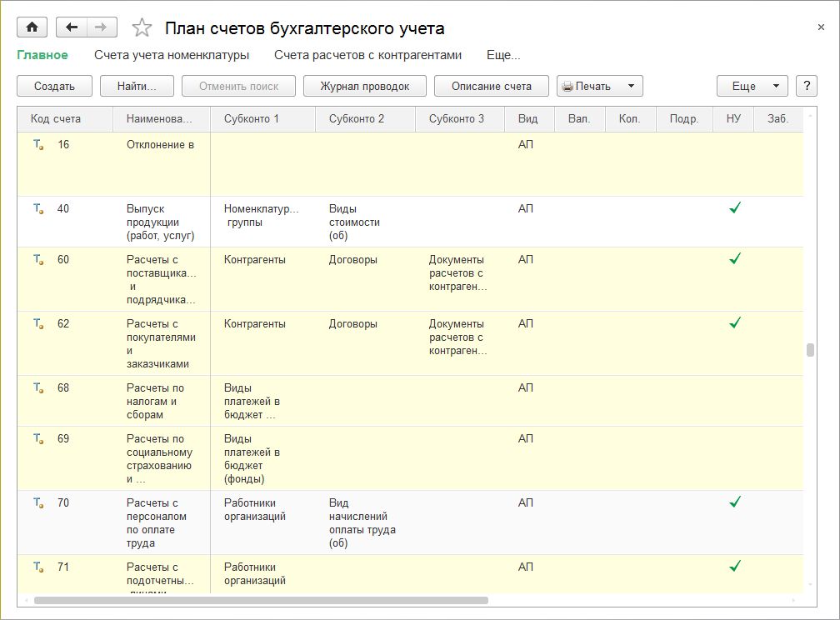Toggle the НУ checkmark for account 62
Image resolution: width=840 pixels, height=620 pixels.
[x=734, y=323]
